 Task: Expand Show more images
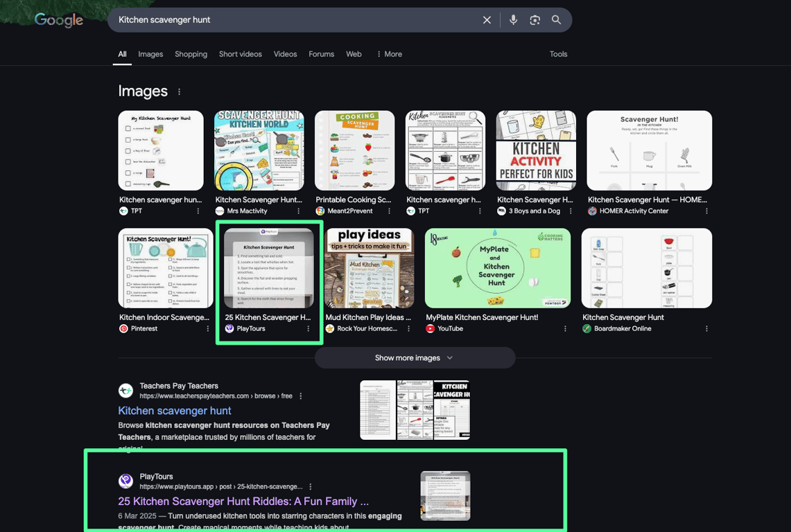coord(415,358)
